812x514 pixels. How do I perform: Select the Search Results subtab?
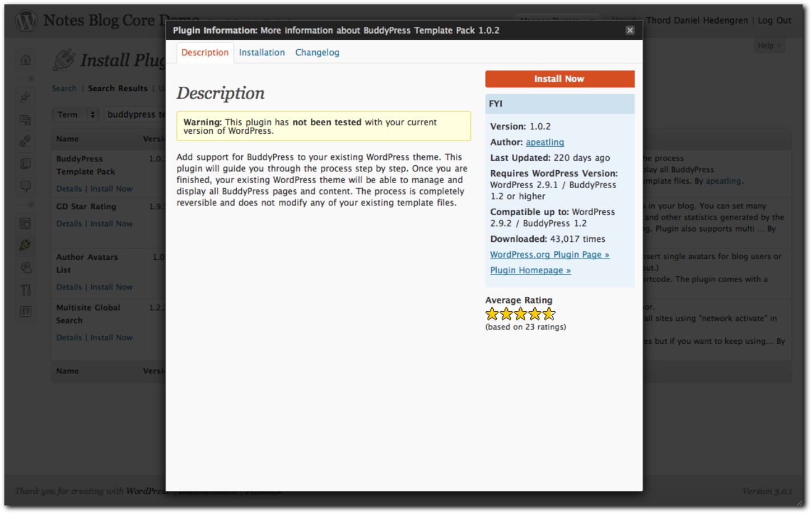[x=118, y=88]
